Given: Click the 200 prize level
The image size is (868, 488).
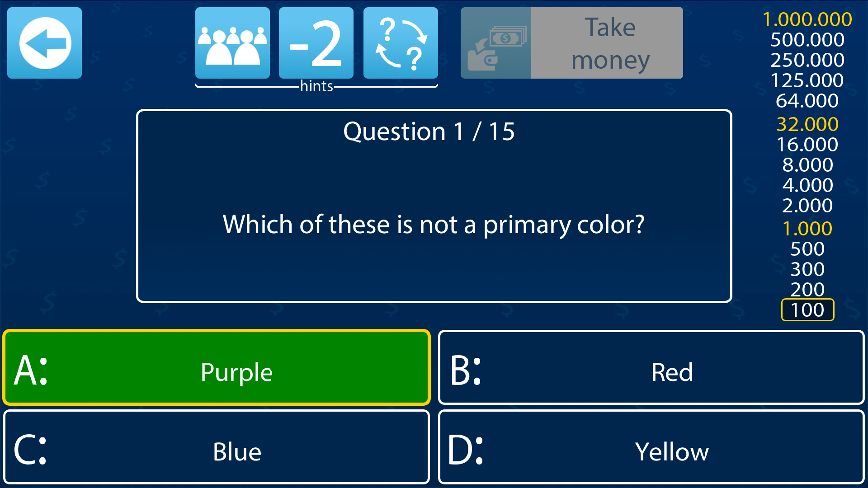Looking at the screenshot, I should click(807, 289).
